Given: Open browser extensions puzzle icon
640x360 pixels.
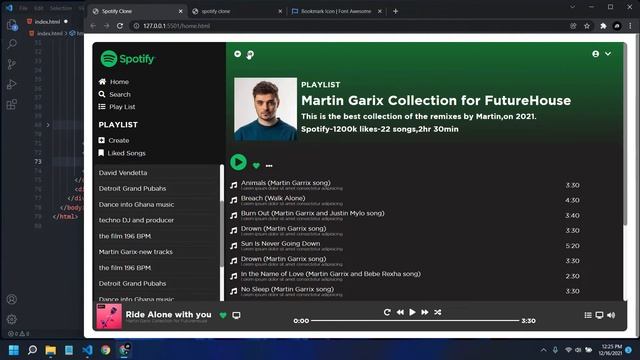Looking at the screenshot, I should point(603,26).
